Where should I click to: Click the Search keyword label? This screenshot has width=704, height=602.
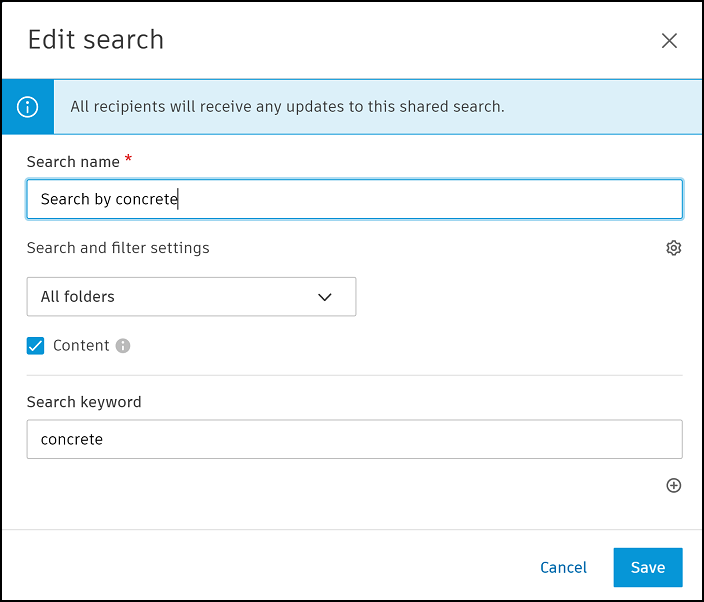click(84, 402)
